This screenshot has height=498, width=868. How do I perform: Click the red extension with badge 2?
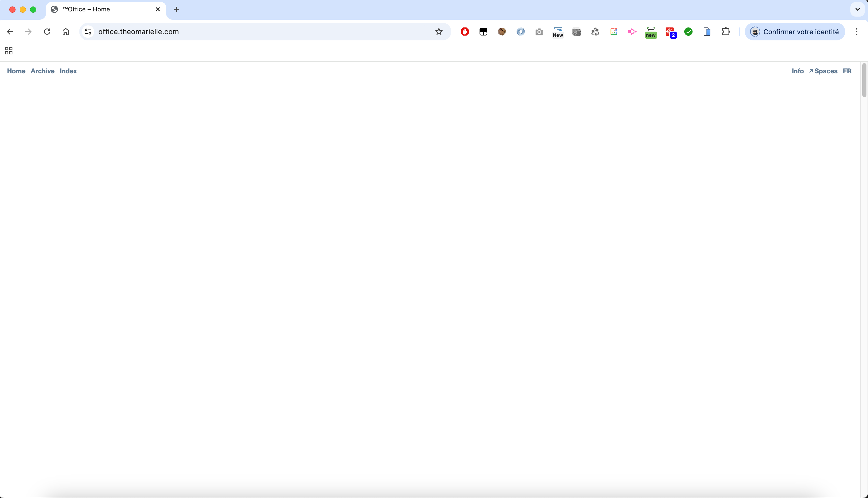coord(670,32)
